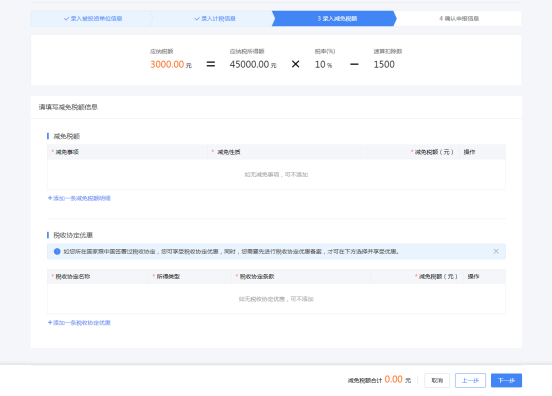
Task: Click the 3000.00 应纳税额 value
Action: coord(167,64)
